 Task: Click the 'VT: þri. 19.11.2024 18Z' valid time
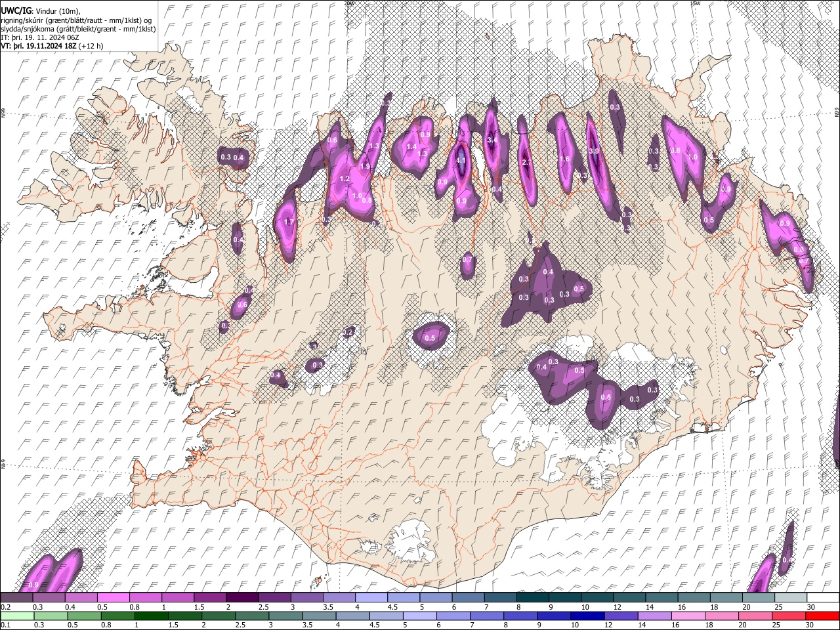click(x=38, y=46)
